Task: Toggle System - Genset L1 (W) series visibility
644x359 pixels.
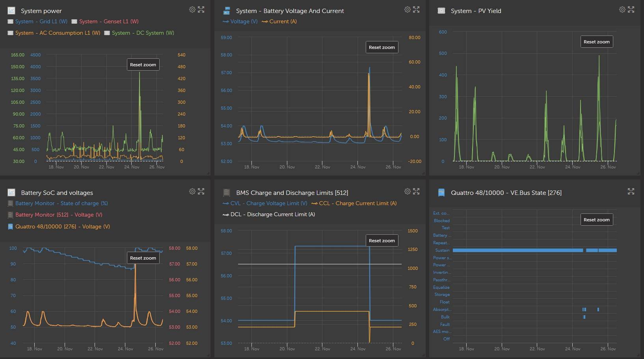Action: tap(108, 21)
